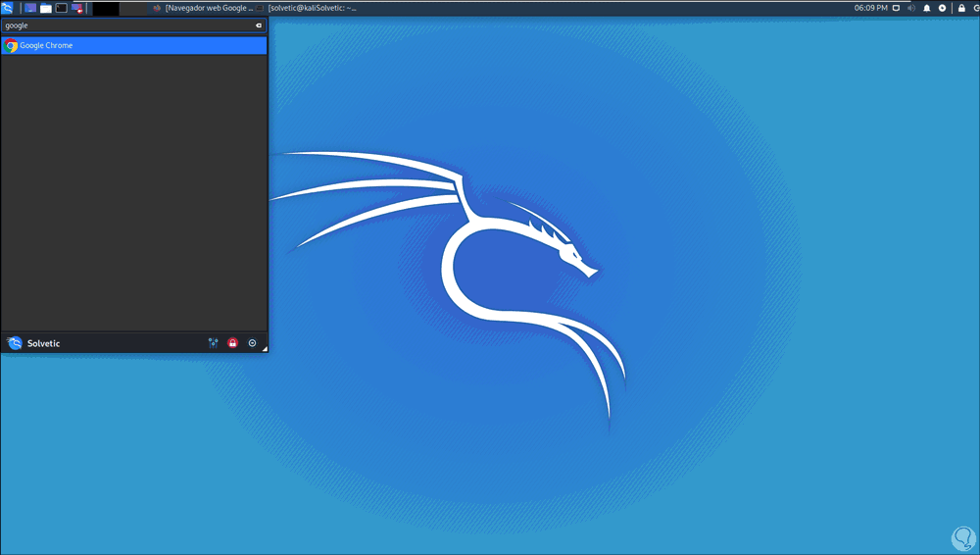Click the menu resize grip corner
Viewport: 980px width, 555px height.
[x=265, y=349]
